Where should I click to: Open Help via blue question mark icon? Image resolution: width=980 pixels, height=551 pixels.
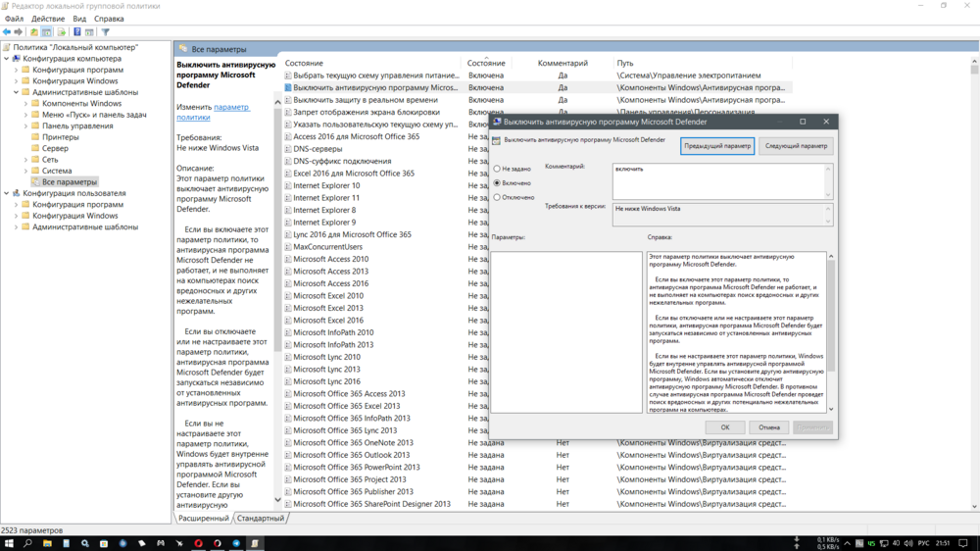[76, 32]
